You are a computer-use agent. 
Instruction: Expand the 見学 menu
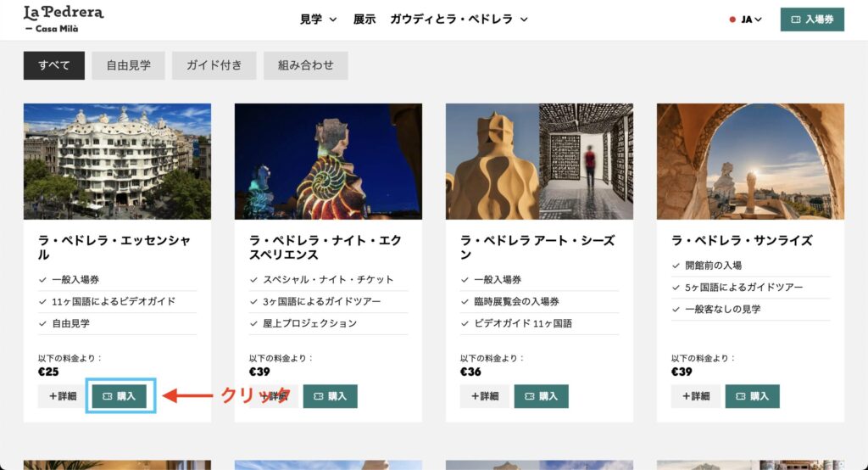[x=319, y=20]
